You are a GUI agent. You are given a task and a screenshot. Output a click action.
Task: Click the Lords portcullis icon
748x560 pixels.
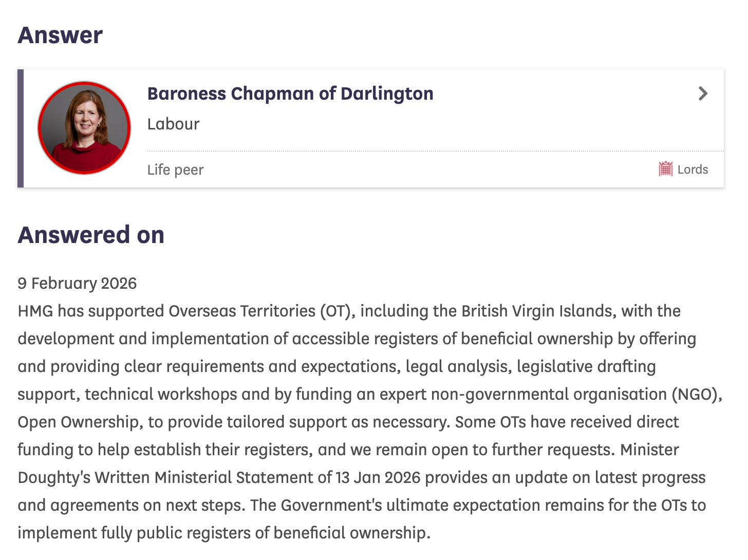[665, 169]
